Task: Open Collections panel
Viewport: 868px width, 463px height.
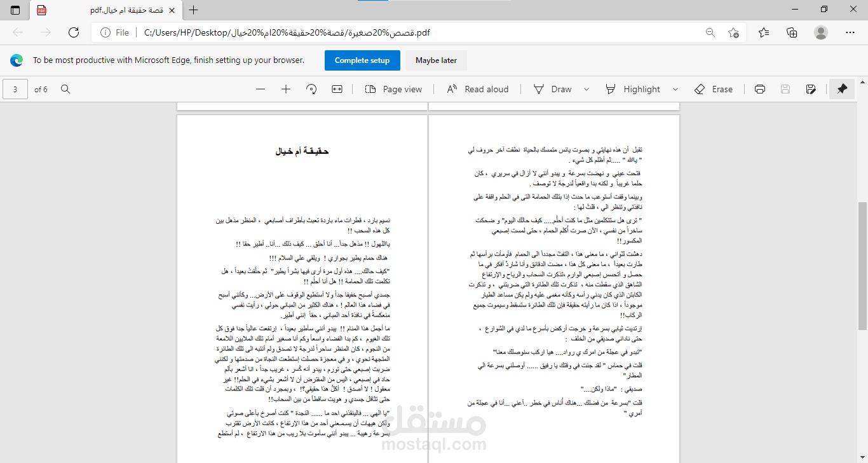Action: click(x=792, y=32)
